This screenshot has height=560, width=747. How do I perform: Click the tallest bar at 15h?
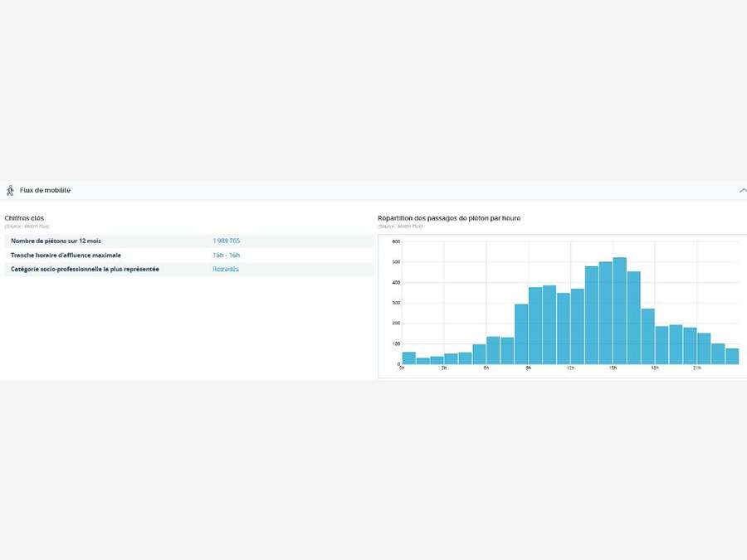click(619, 311)
